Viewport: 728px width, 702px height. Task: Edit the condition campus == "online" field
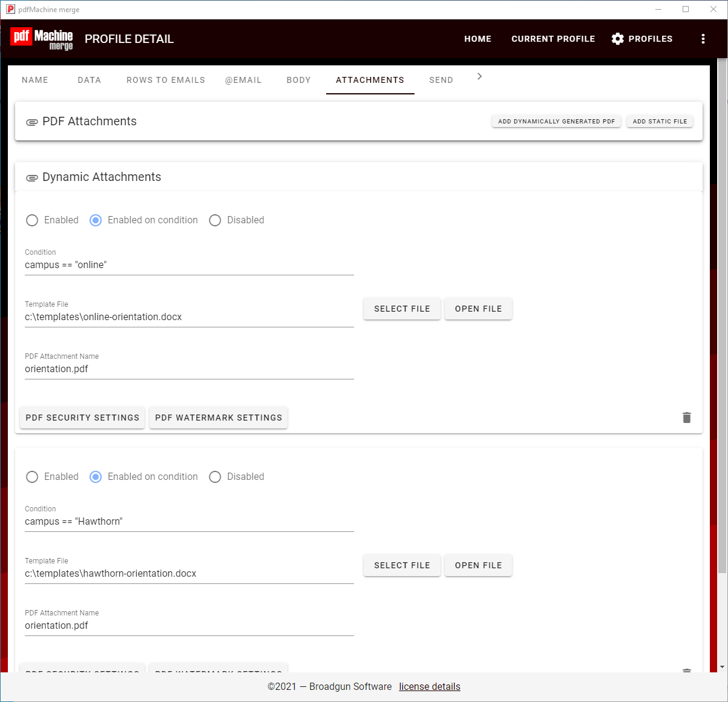coord(189,265)
